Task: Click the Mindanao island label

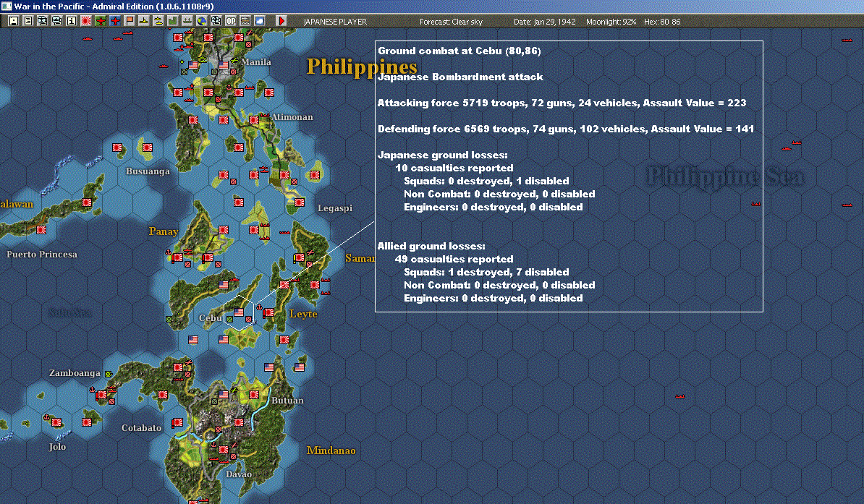Action: point(331,450)
